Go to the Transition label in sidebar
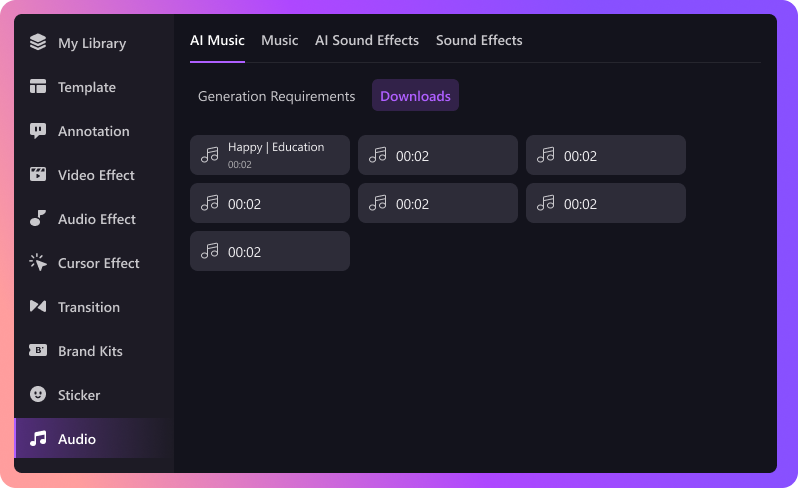Screen dimensions: 798x488 pos(89,307)
